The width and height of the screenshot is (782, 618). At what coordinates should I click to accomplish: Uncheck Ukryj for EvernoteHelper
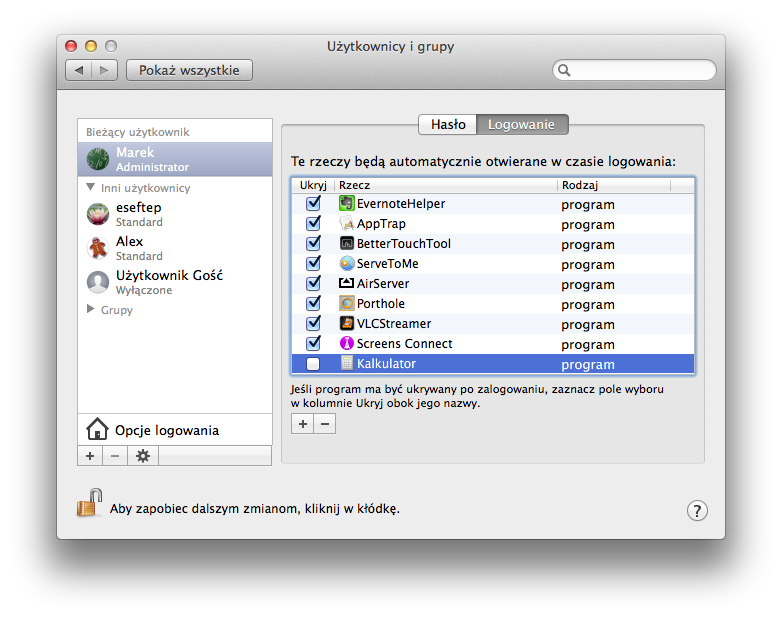coord(313,204)
